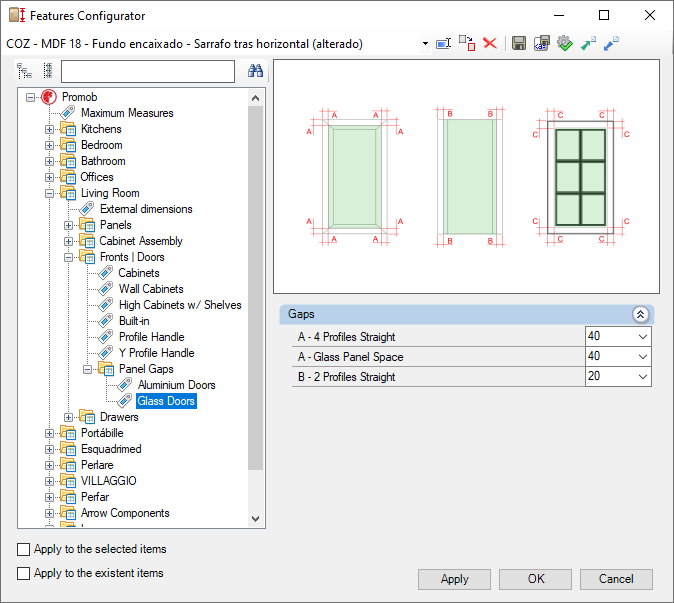Open A - Glass Panel Space value dropdown
The image size is (674, 603).
tap(643, 357)
